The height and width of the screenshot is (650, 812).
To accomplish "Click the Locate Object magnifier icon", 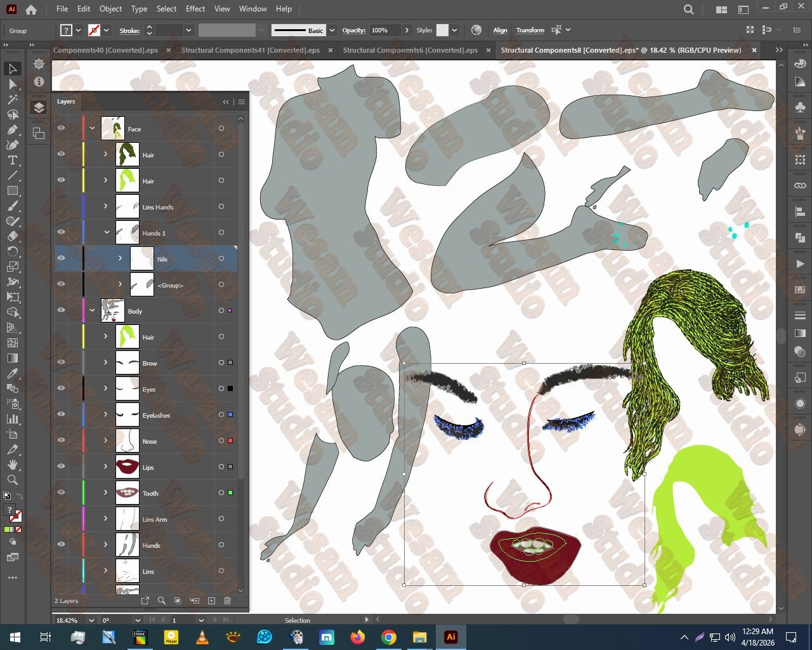I will 162,600.
